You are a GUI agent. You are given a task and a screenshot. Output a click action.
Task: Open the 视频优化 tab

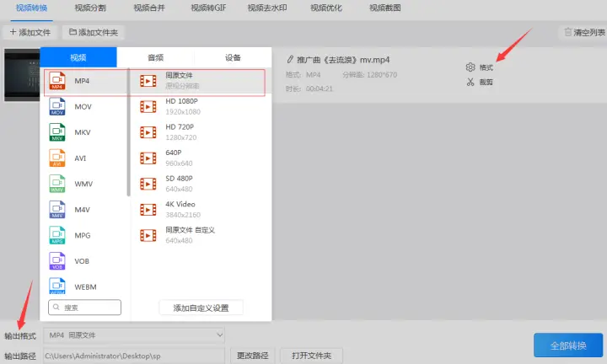(x=326, y=8)
